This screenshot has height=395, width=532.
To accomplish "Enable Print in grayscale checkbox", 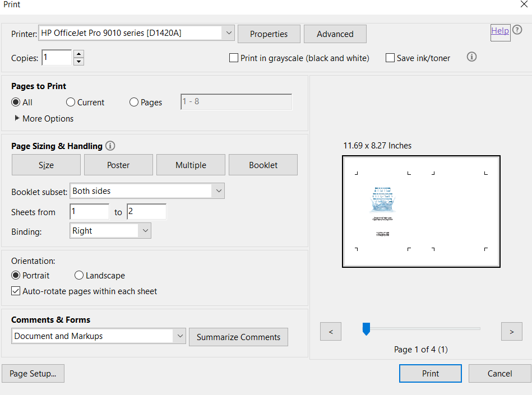I will point(234,58).
